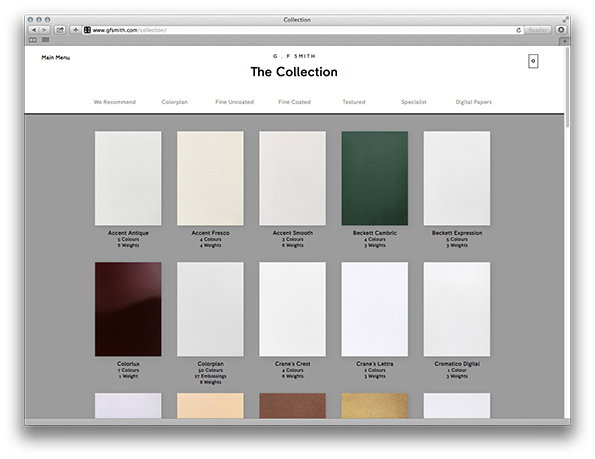Screen dimensions: 595x459
Task: Add a bookmark with the plus button
Action: pyautogui.click(x=76, y=30)
